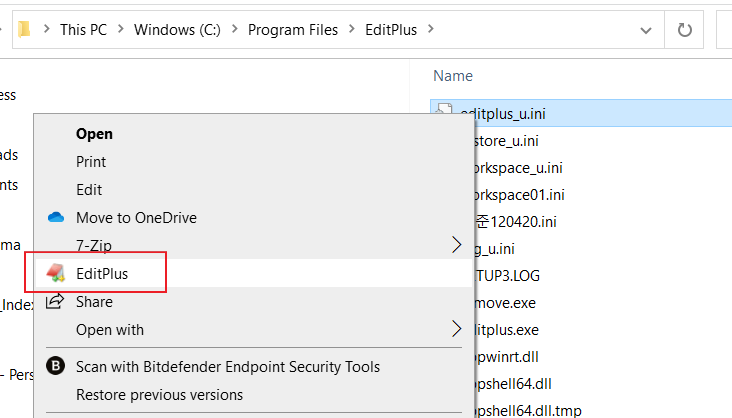Expand the Open with submenu arrow
Screen dimensions: 732x418
(457, 329)
